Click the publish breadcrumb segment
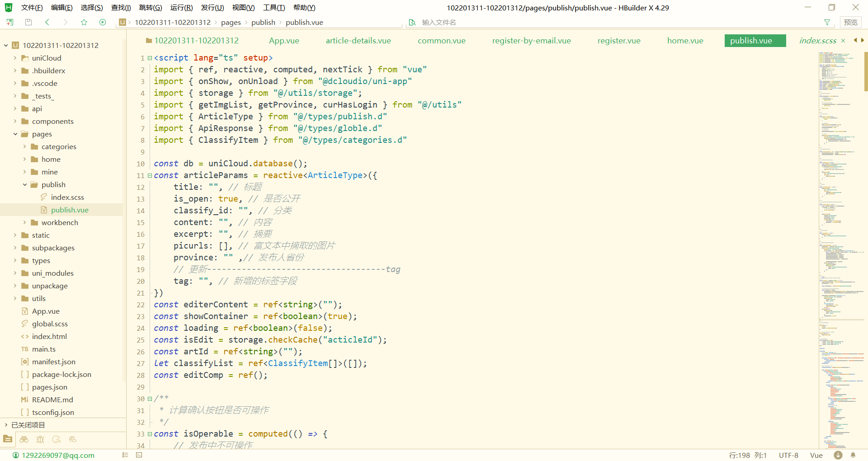This screenshot has height=461, width=868. tap(263, 22)
